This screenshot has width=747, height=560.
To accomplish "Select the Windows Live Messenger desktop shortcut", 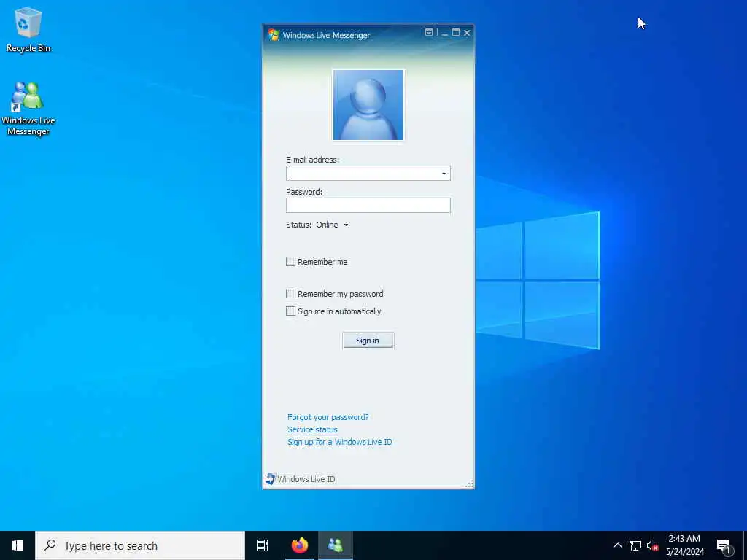I will tap(28, 109).
